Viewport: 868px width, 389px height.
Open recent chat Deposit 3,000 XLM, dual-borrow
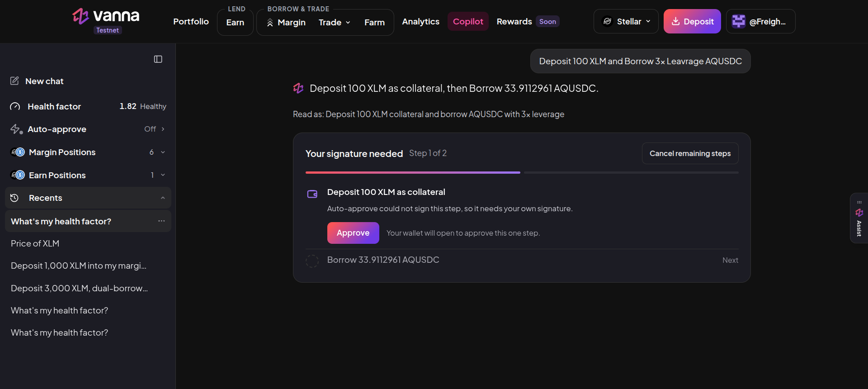(79, 288)
